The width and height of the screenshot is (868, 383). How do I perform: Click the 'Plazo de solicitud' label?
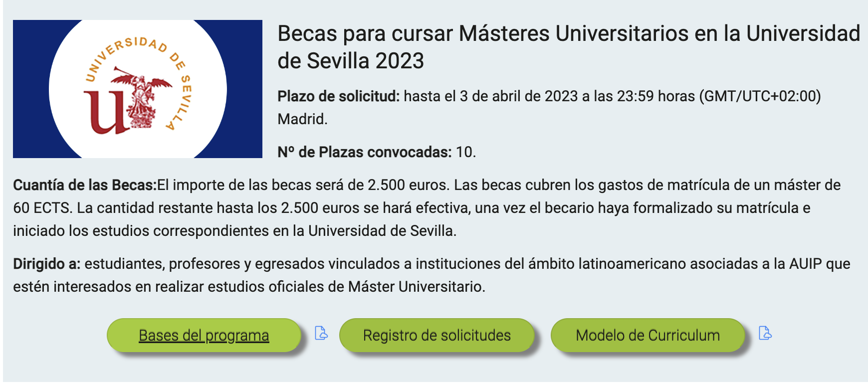[x=338, y=96]
